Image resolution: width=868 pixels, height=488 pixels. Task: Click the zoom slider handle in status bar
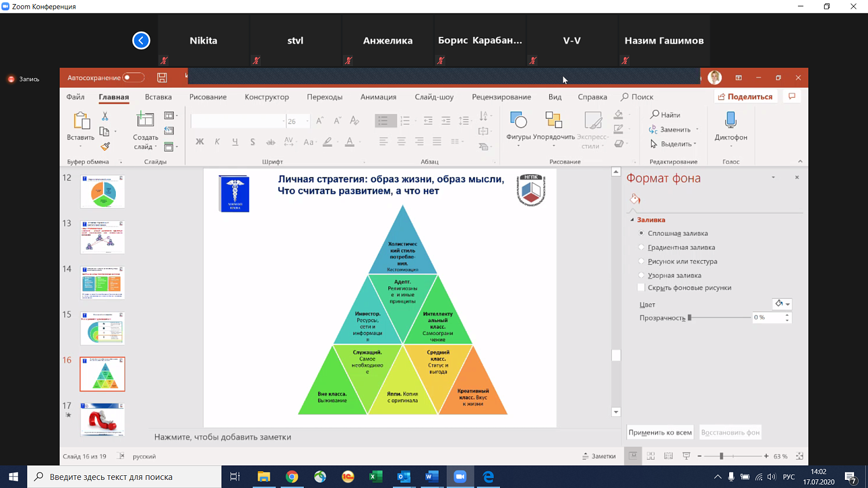[722, 456]
